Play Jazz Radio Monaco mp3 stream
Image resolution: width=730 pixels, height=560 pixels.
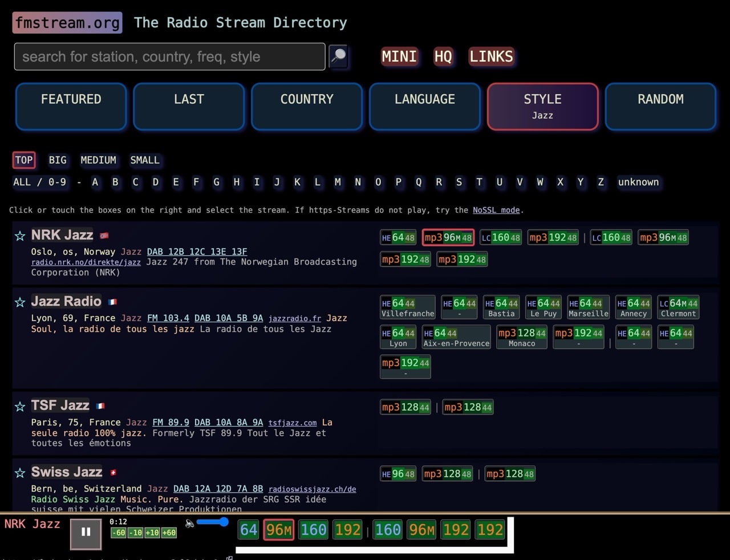(522, 337)
